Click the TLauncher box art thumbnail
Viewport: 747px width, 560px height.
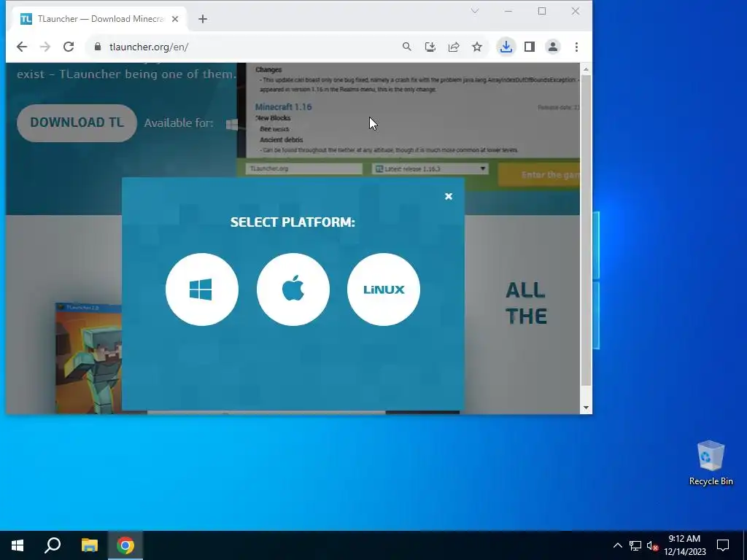88,358
